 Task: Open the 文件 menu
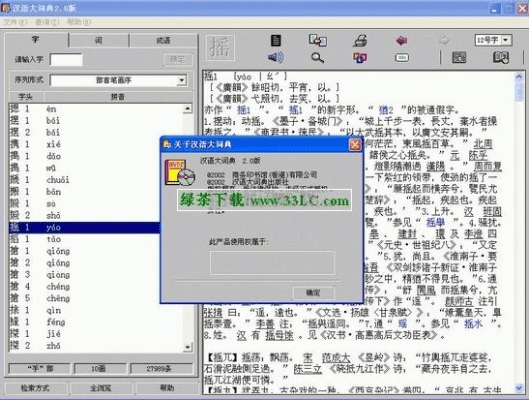coord(15,22)
